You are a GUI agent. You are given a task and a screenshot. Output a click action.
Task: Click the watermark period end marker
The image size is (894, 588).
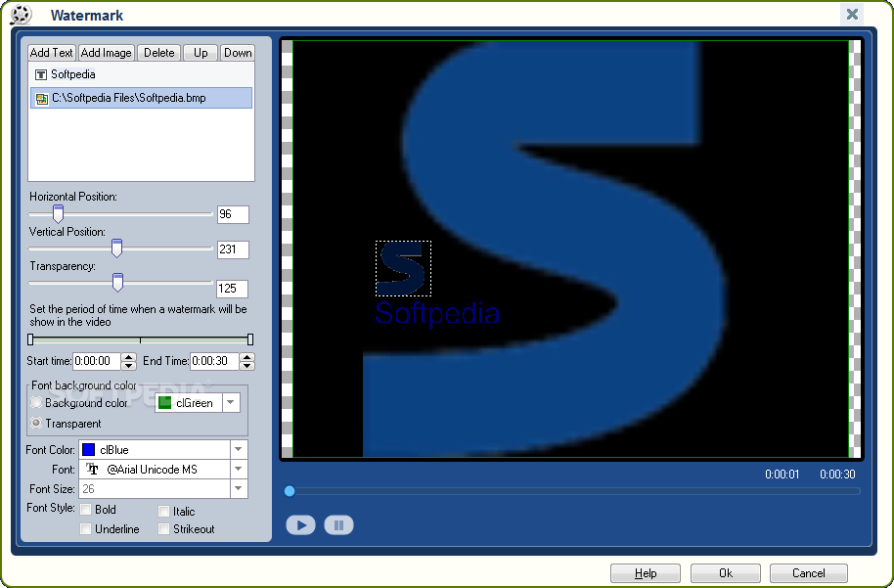(x=250, y=339)
